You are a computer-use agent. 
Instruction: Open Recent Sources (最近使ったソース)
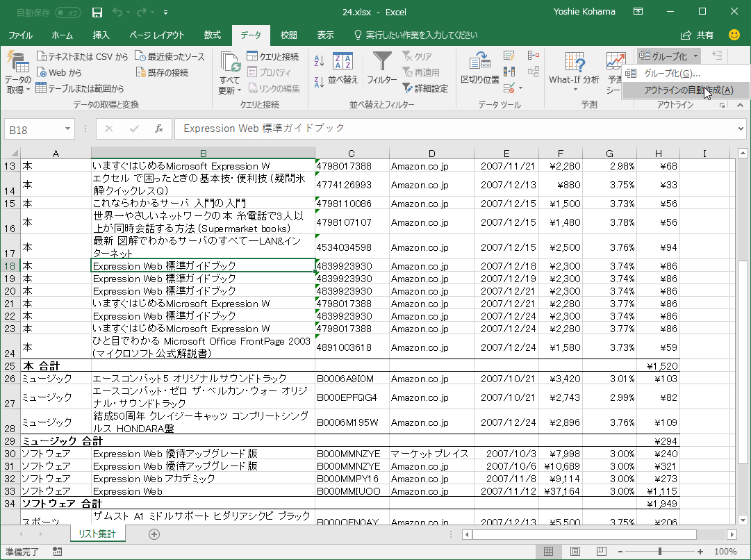(x=170, y=56)
